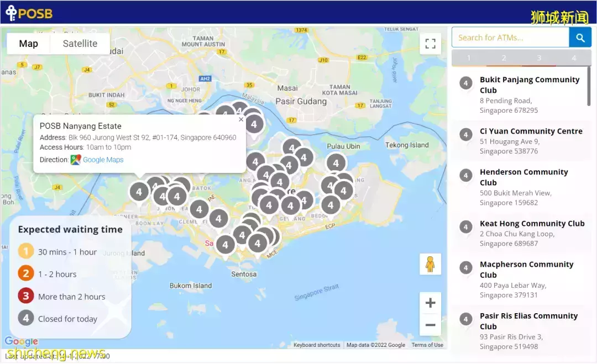This screenshot has width=597, height=364.
Task: Click the number 4 badge beside Keat Hong Community Club
Action: (x=465, y=227)
